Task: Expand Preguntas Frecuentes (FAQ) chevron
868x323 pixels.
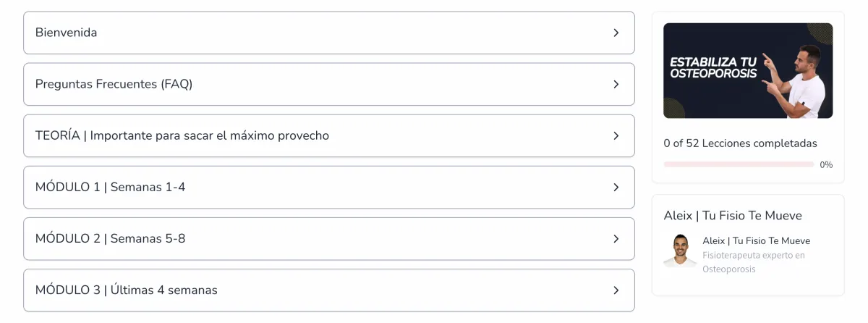Action: pyautogui.click(x=616, y=84)
